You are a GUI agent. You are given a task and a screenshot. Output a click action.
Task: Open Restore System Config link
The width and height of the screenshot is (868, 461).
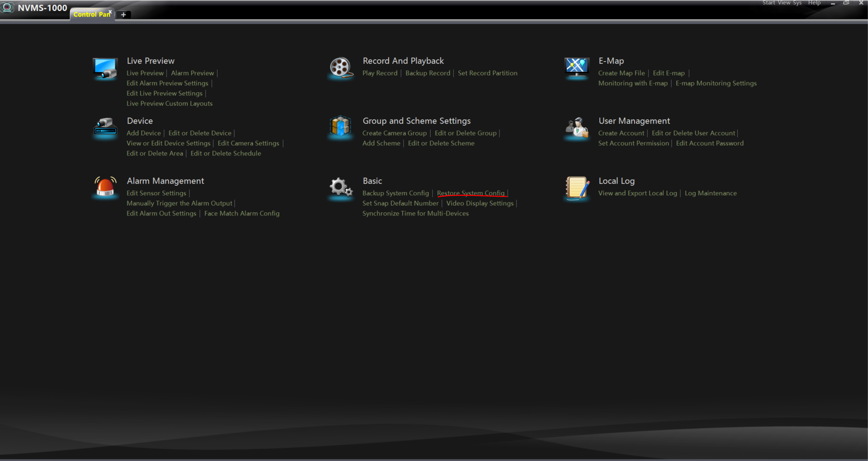coord(470,193)
